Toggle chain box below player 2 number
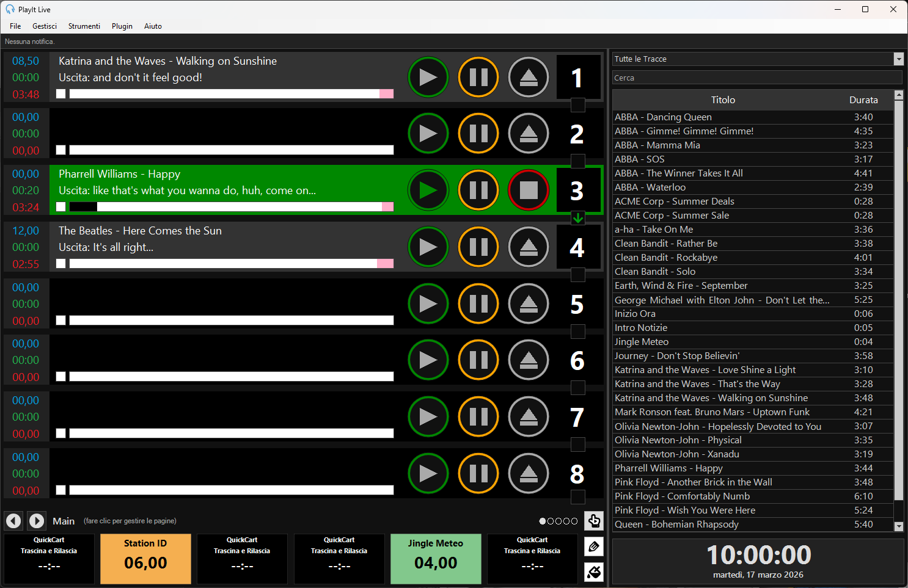The height and width of the screenshot is (588, 908). (578, 161)
